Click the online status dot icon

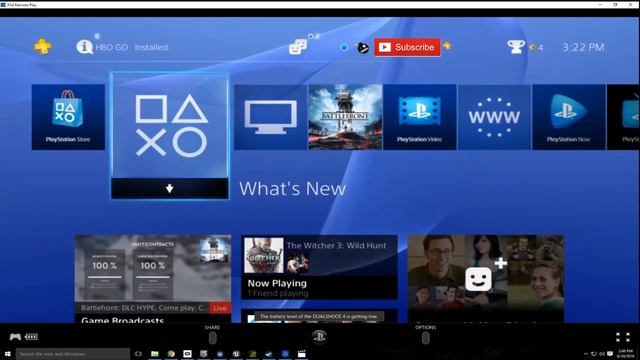click(x=344, y=47)
